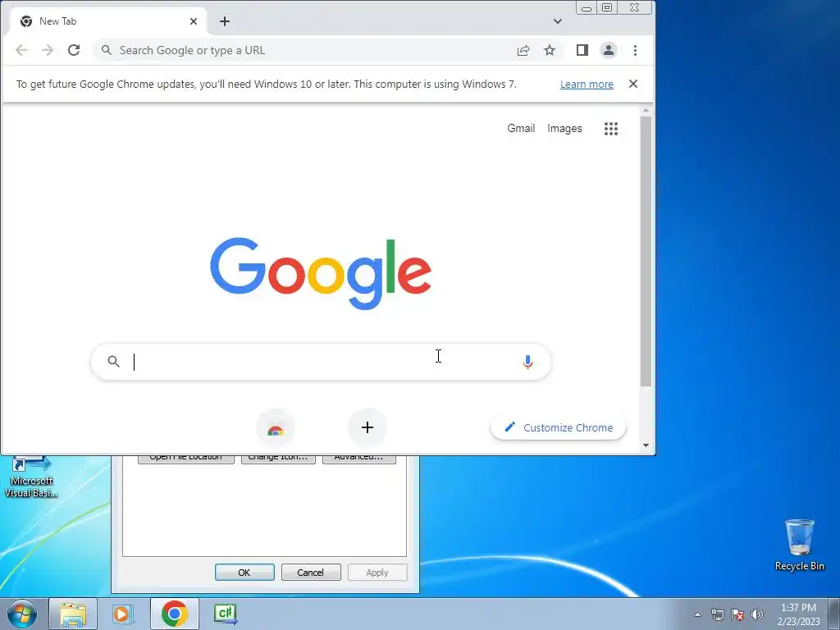Click the scrollbar up arrow
The width and height of the screenshot is (840, 630).
[646, 111]
